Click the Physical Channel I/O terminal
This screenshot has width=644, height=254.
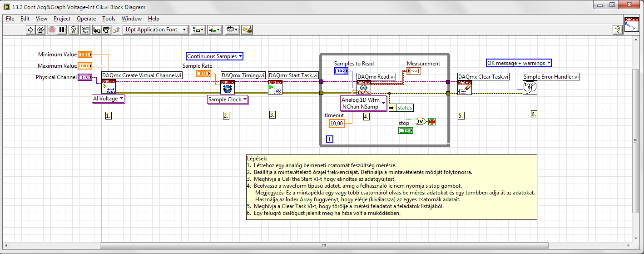[x=85, y=77]
